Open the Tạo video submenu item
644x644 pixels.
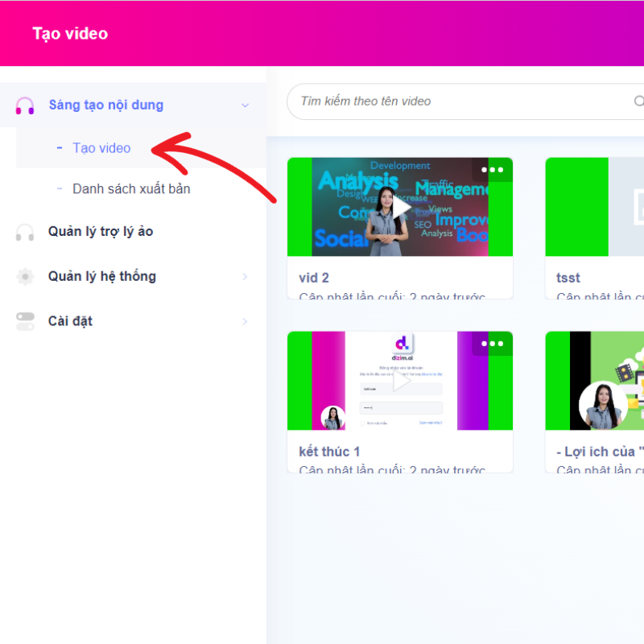(142, 148)
